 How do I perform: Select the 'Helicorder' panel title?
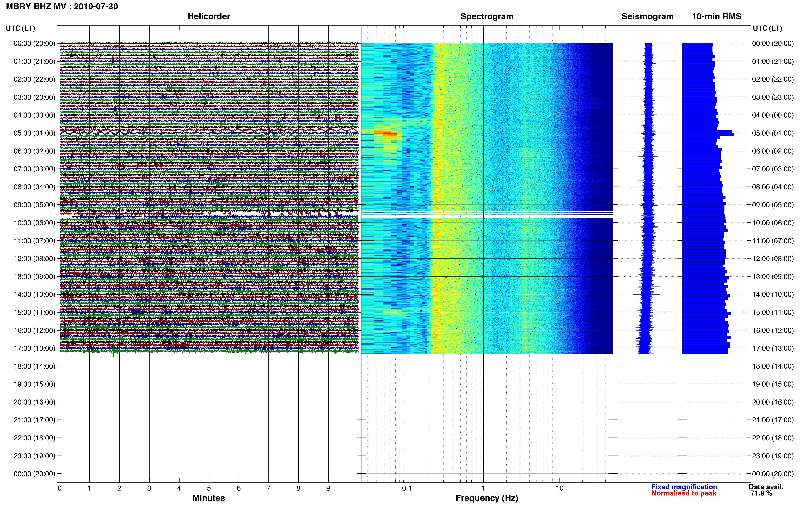209,16
